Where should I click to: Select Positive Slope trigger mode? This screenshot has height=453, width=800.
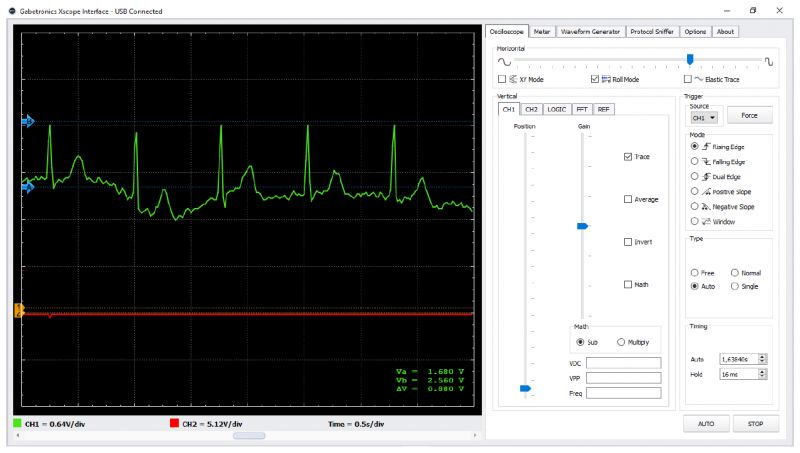pyautogui.click(x=694, y=191)
